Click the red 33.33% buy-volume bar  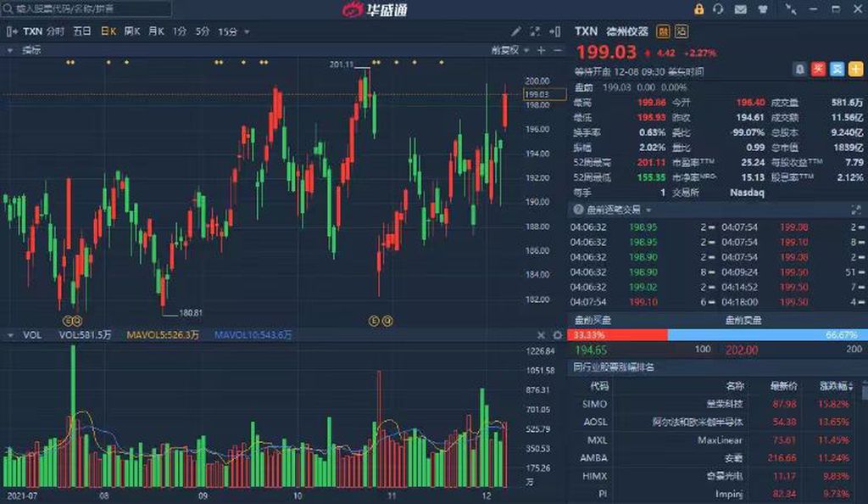(617, 334)
